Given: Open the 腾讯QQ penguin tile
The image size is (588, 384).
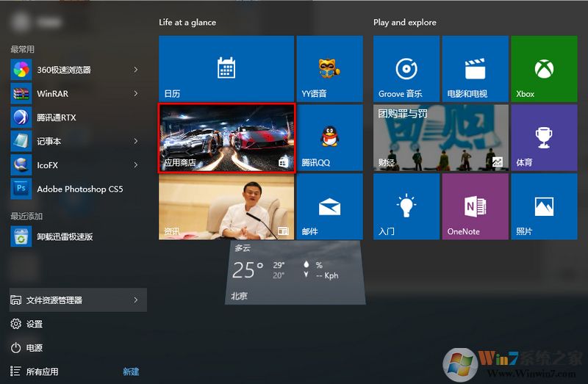Looking at the screenshot, I should tap(329, 138).
